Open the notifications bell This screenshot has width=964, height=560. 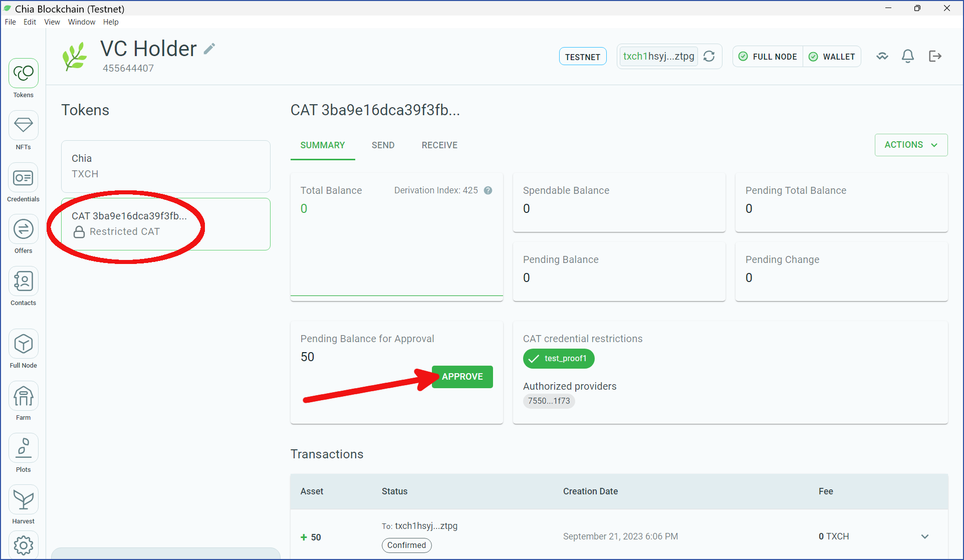click(908, 56)
